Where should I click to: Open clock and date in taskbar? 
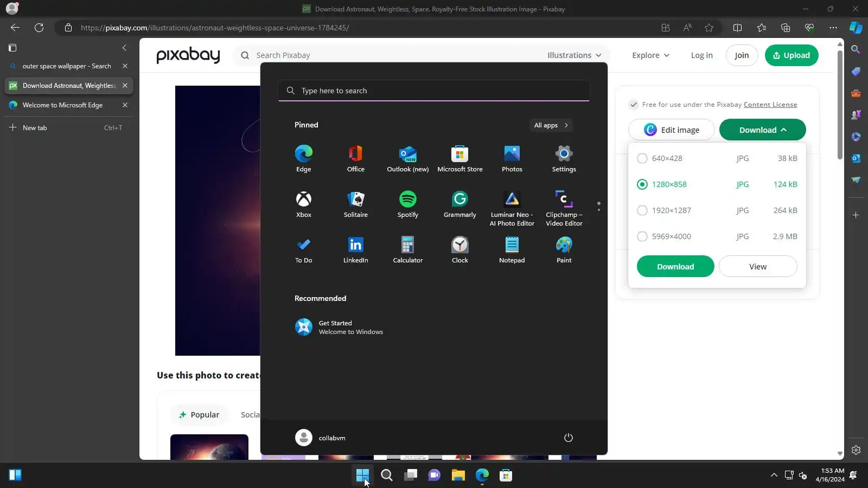coord(830,475)
